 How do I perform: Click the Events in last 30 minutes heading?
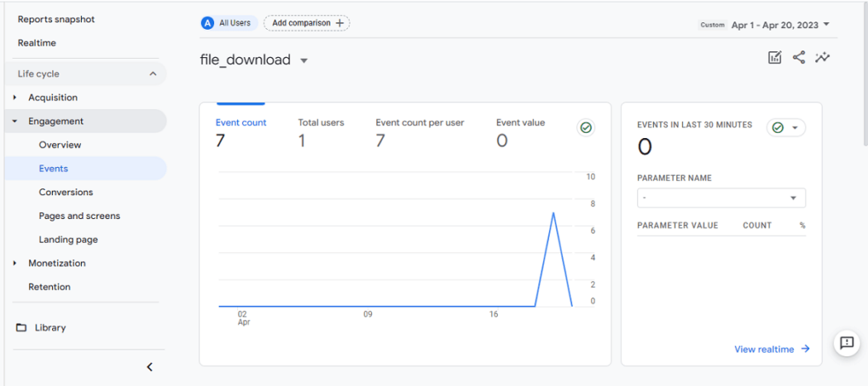point(694,125)
